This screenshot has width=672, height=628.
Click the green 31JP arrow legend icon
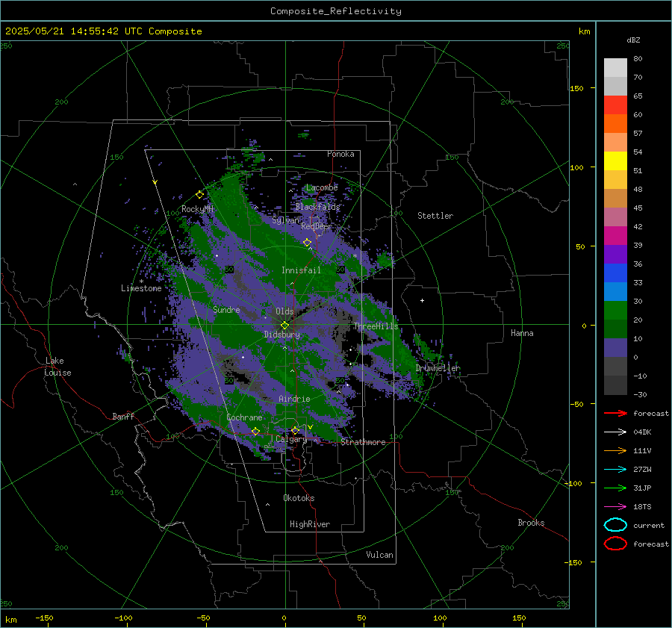615,488
